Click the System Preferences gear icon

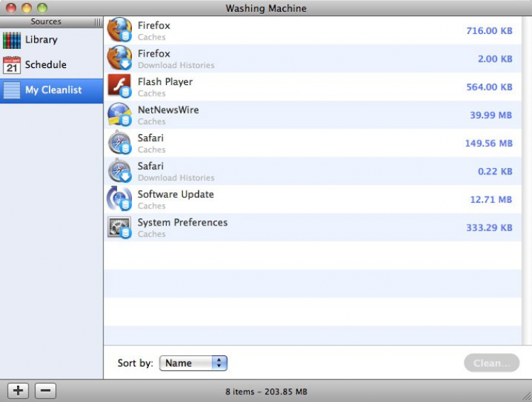tap(119, 227)
